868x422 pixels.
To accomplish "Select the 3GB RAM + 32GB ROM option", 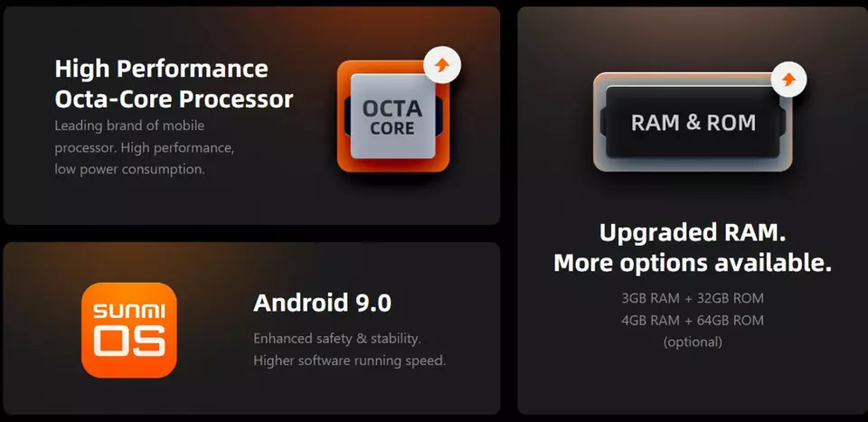I will pyautogui.click(x=693, y=299).
